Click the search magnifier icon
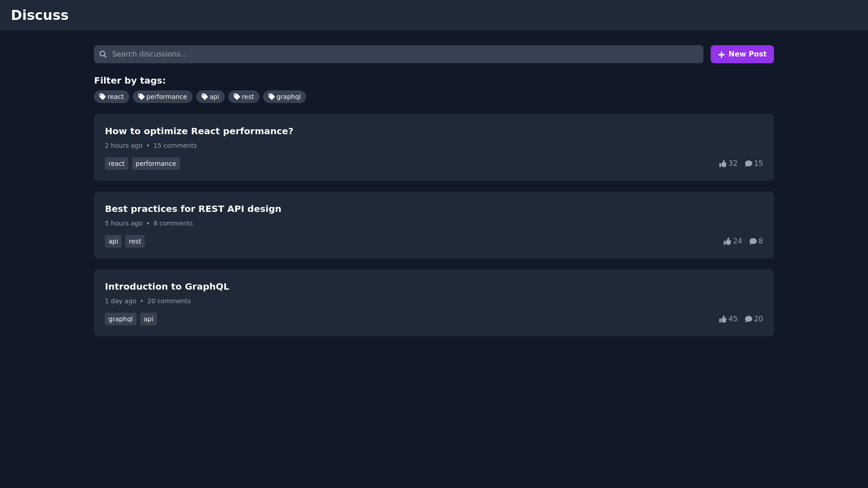Screen dimensions: 868x488 (103, 54)
